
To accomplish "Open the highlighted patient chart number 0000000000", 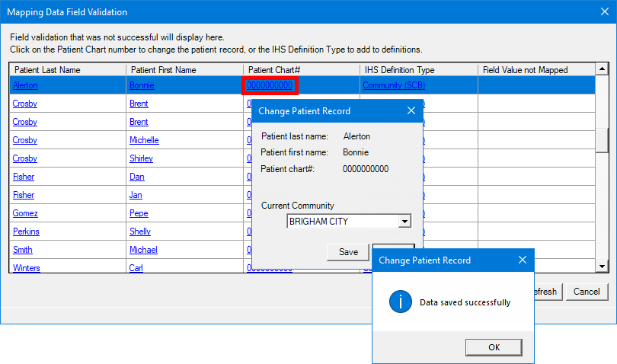I will (x=270, y=85).
